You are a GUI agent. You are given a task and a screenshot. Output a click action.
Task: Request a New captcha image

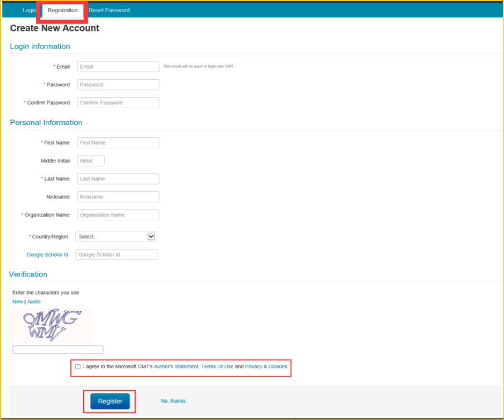17,302
